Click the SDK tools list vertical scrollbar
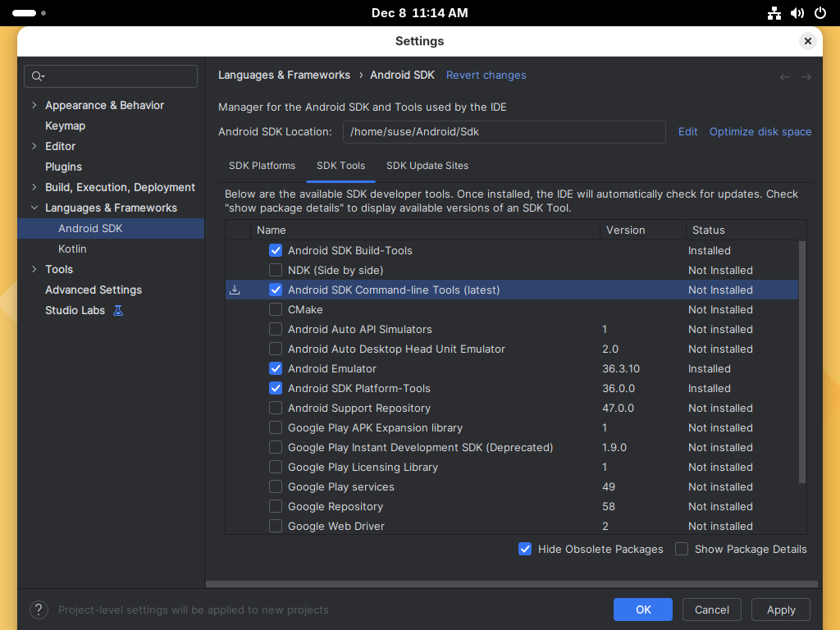 (802, 361)
